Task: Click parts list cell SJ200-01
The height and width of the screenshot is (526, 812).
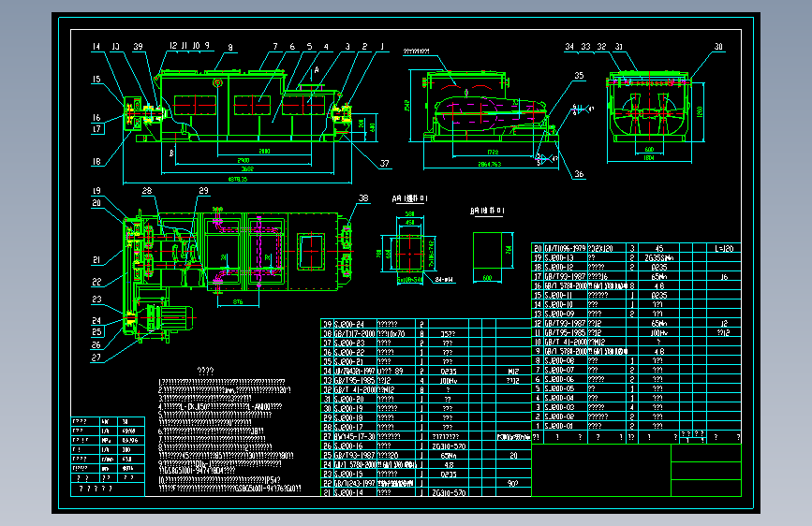Action: click(x=559, y=426)
